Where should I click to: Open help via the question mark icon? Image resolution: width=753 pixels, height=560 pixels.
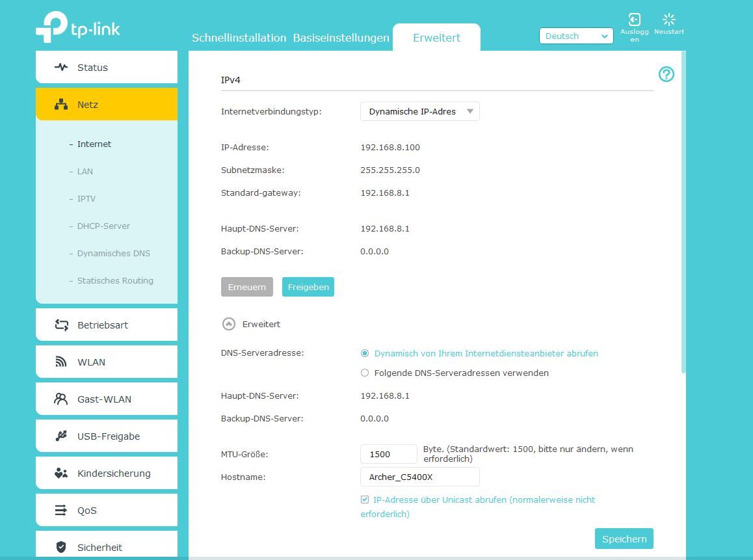point(666,74)
